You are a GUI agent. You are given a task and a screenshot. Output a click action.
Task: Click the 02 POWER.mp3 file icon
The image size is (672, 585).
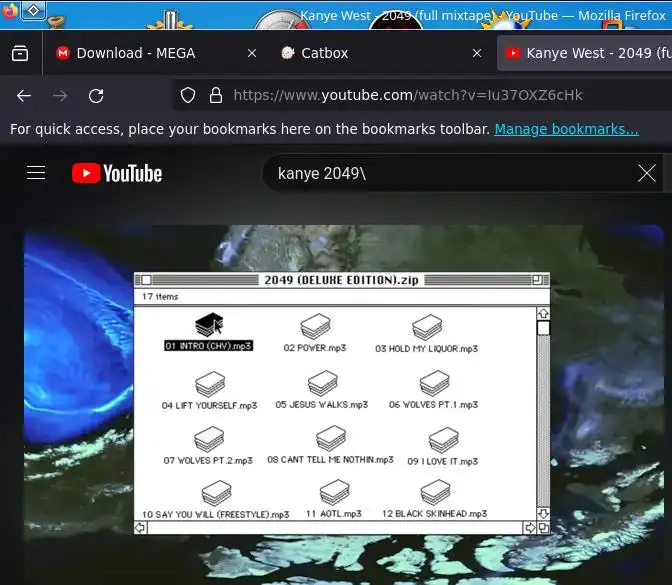point(315,326)
